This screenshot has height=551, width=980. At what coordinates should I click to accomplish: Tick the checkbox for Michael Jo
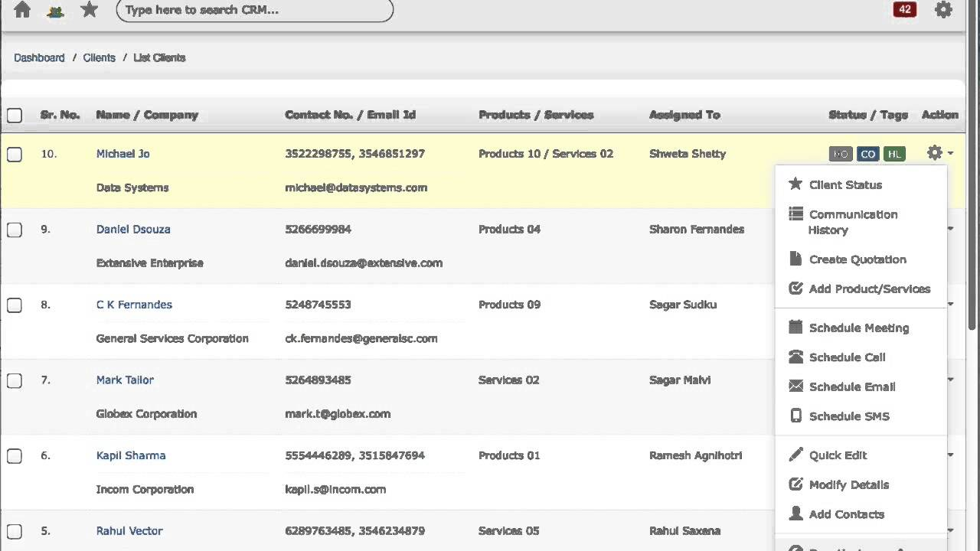click(14, 154)
